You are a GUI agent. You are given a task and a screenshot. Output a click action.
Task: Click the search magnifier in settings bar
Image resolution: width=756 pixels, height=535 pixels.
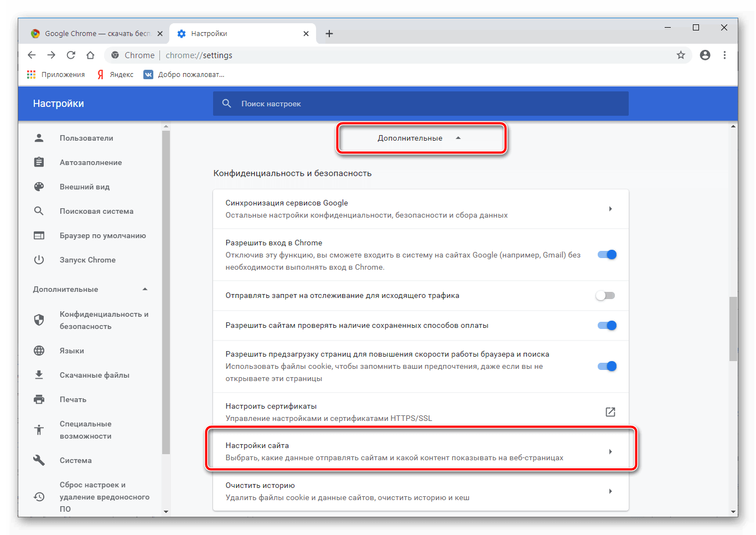[x=226, y=104]
